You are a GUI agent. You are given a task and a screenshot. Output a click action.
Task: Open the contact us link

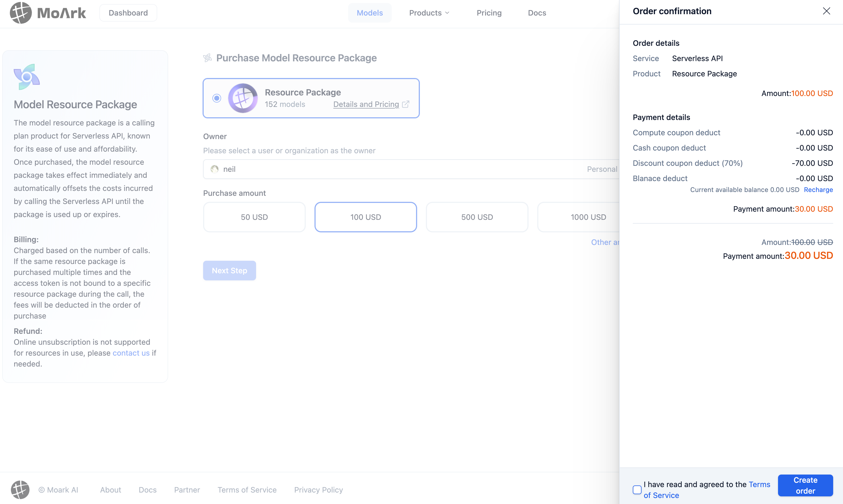pyautogui.click(x=131, y=353)
